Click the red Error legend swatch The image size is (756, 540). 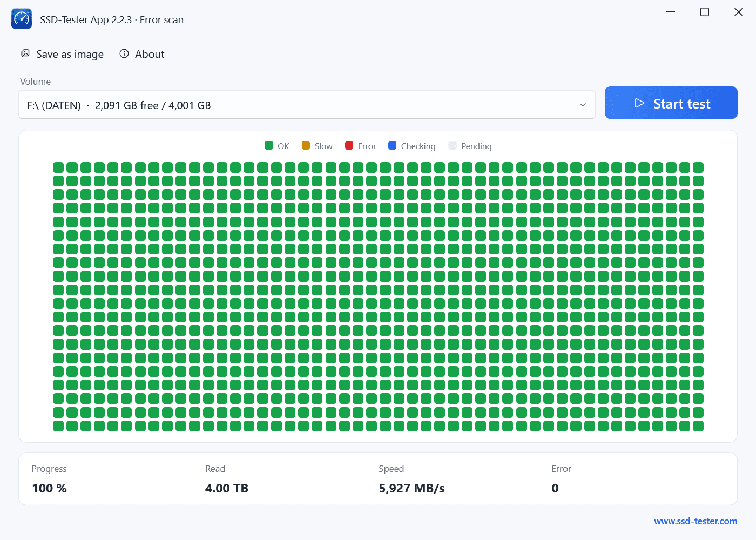pyautogui.click(x=349, y=145)
